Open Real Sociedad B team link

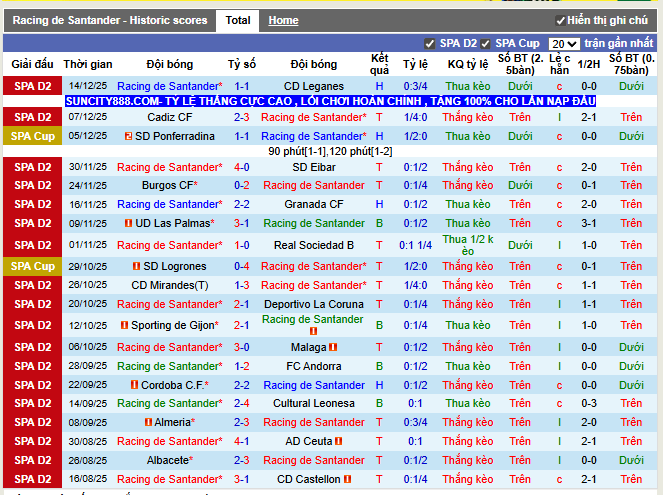(x=313, y=245)
